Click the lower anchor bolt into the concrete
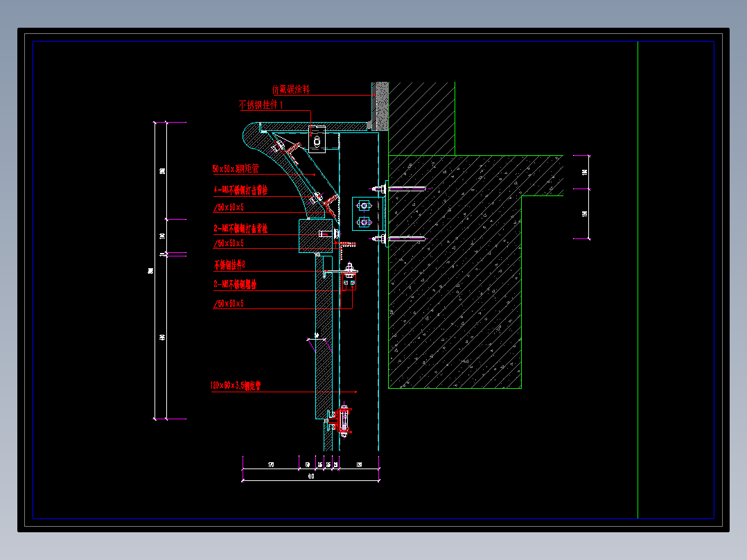The image size is (747, 560). point(399,238)
